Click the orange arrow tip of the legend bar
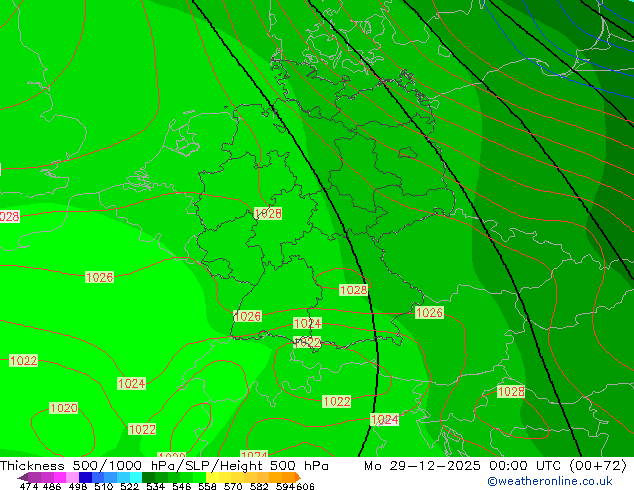Viewport: 634px width, 490px height. [x=298, y=477]
